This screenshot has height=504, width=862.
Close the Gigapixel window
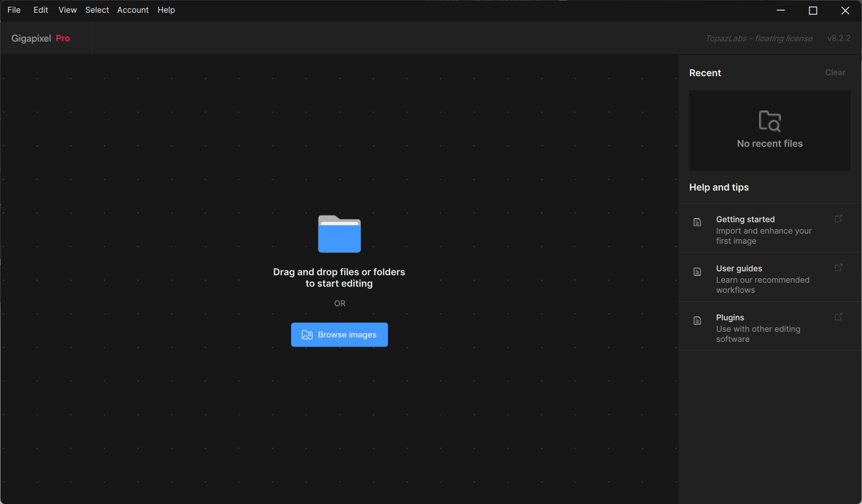(x=845, y=10)
